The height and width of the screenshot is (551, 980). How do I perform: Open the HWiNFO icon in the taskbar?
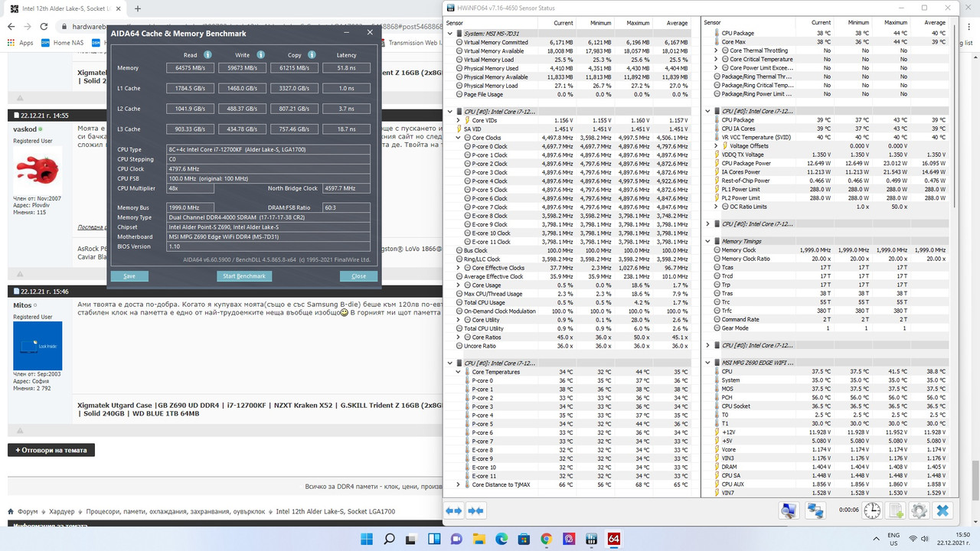click(x=591, y=538)
